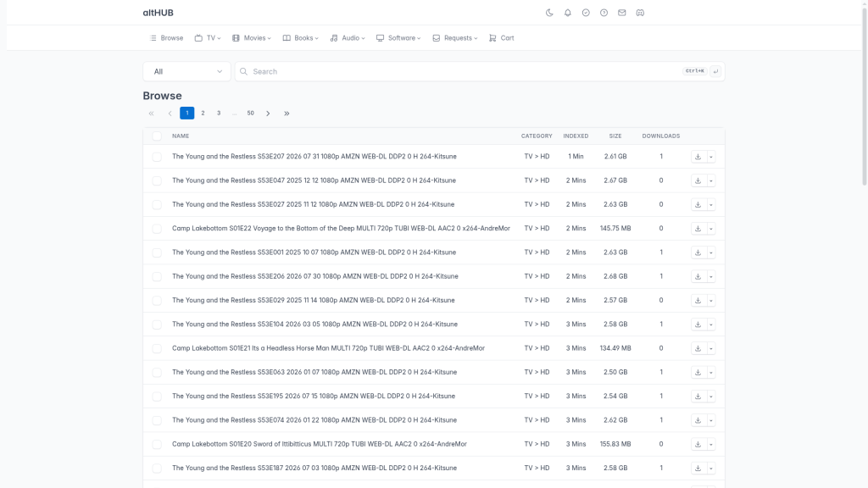The width and height of the screenshot is (868, 488).
Task: Download Camp Lakebottom S01E20 release
Action: (x=698, y=444)
